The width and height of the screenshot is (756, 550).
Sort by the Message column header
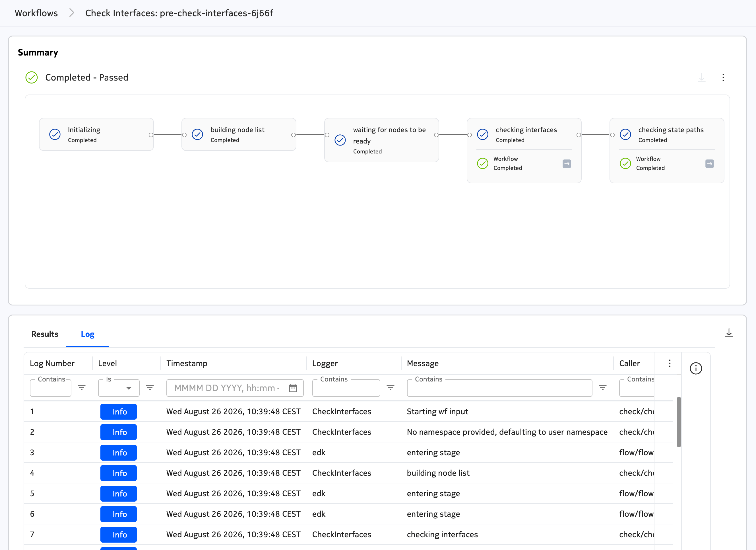423,363
